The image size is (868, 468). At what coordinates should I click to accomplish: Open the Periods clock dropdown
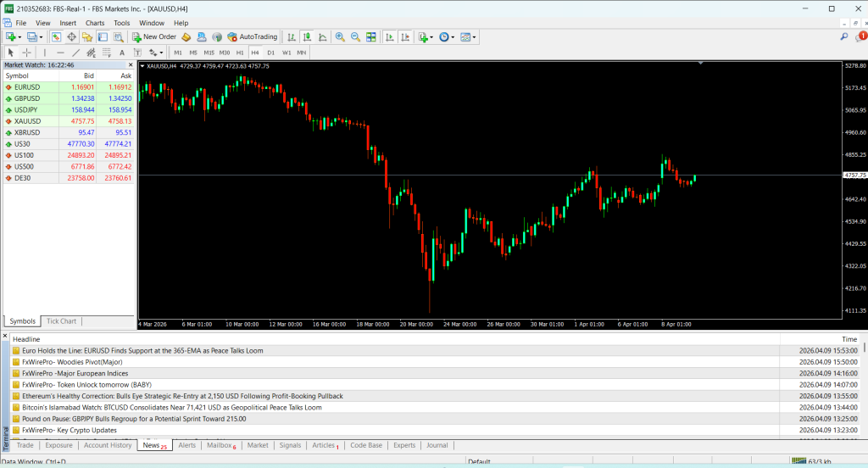coord(453,37)
